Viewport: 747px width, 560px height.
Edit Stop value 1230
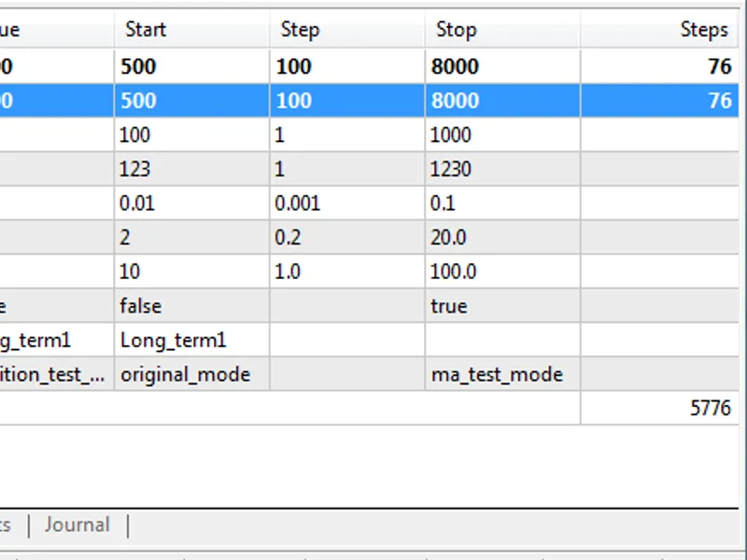click(x=502, y=169)
